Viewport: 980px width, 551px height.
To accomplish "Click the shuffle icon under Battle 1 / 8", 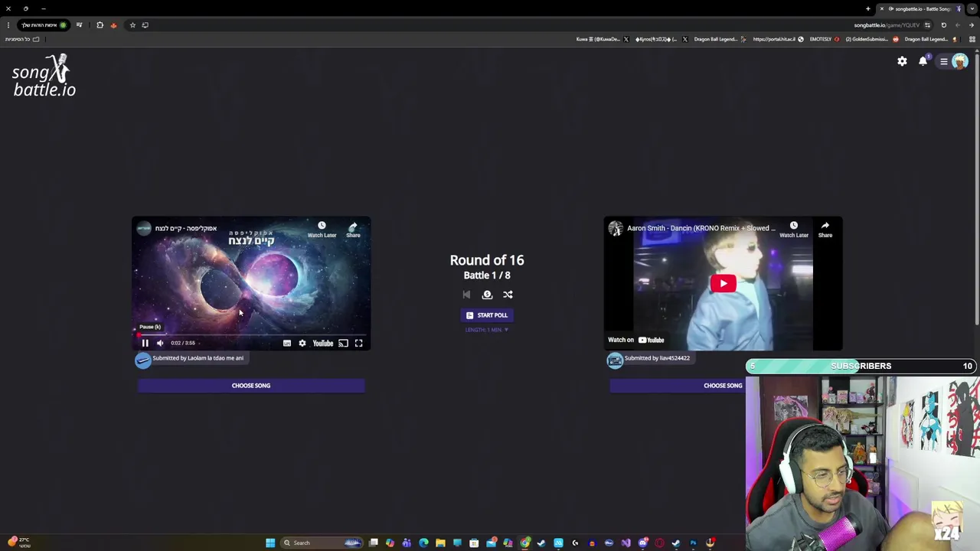I will coord(508,295).
